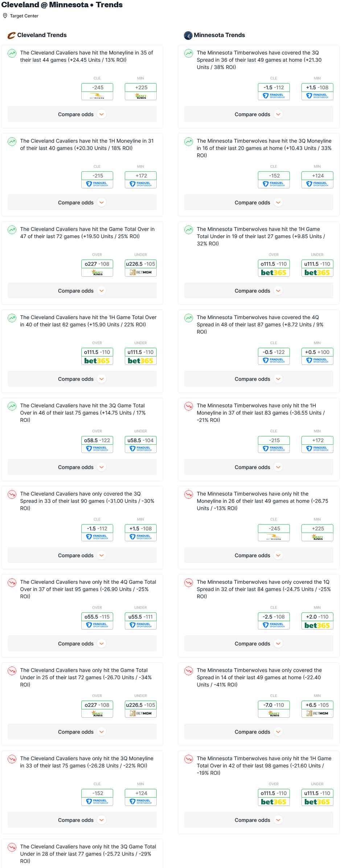Expand Compare odds for Timberwolves 1Q Spread trend
The image size is (341, 868).
click(259, 644)
